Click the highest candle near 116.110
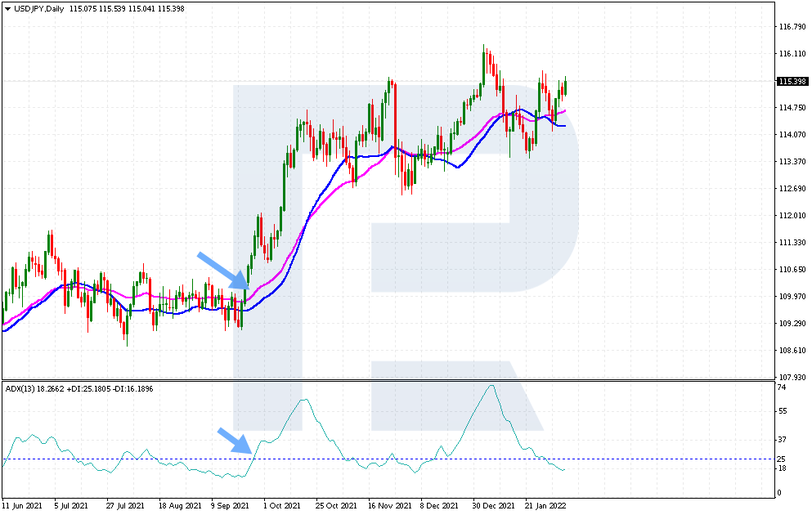The height and width of the screenshot is (515, 812). point(483,65)
